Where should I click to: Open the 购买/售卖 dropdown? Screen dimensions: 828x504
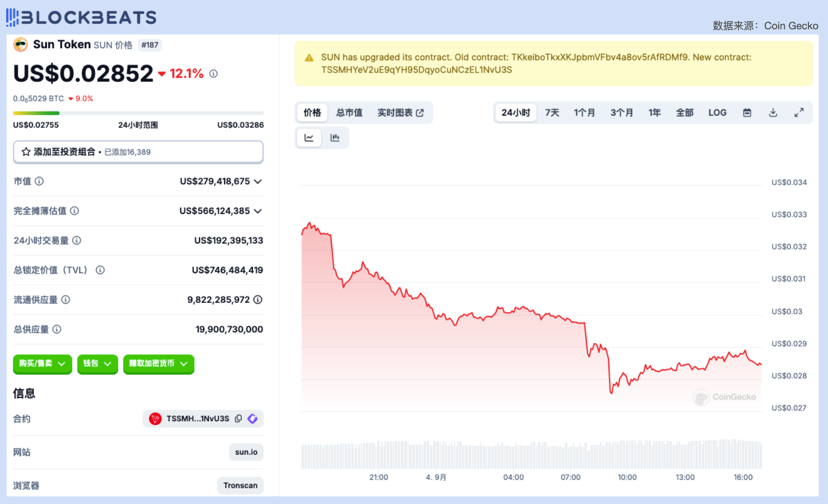point(42,364)
